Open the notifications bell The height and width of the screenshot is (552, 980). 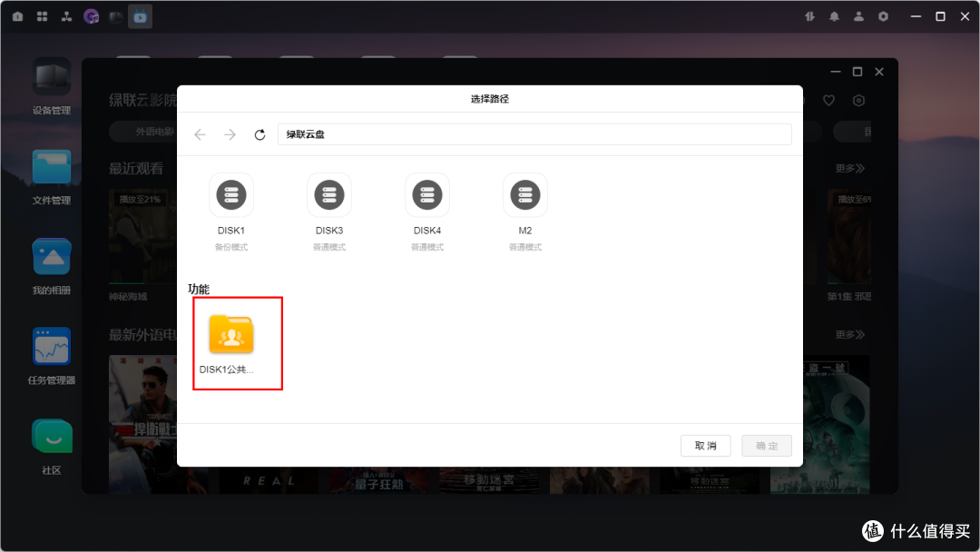835,17
